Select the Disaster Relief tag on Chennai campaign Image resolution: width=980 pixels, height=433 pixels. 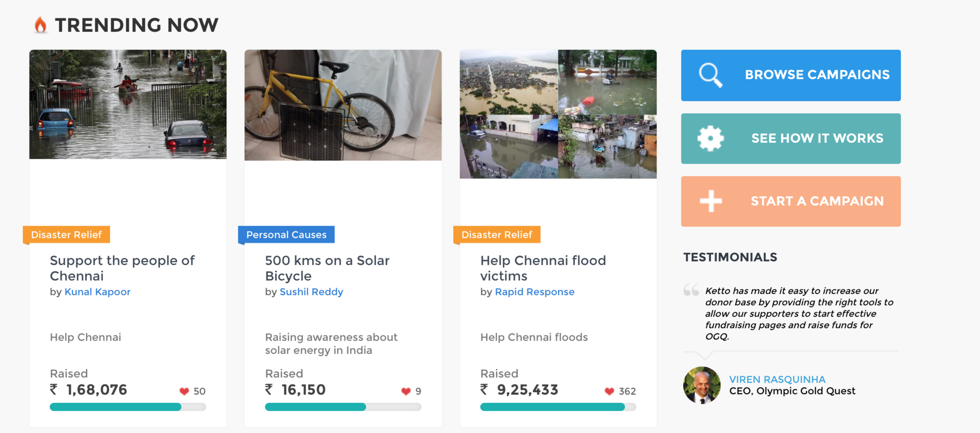point(66,234)
